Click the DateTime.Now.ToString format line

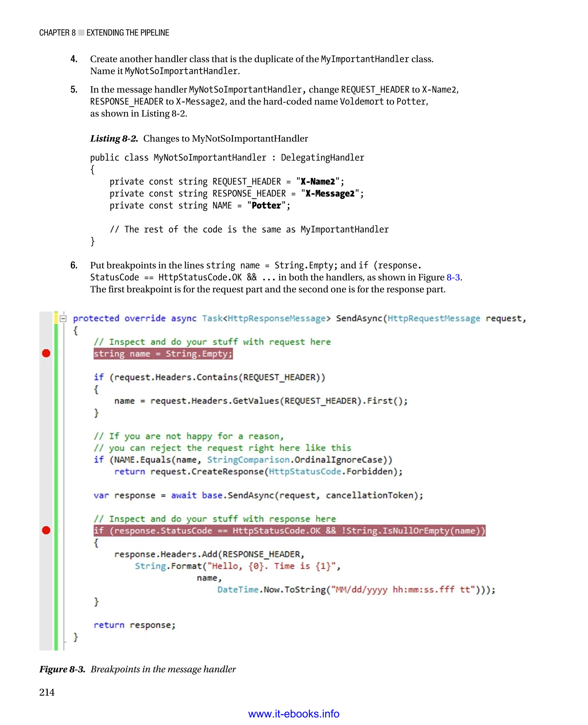point(356,590)
